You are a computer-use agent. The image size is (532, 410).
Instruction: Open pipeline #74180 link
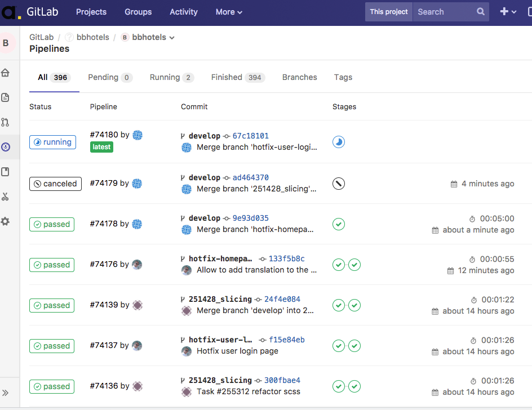click(x=104, y=135)
